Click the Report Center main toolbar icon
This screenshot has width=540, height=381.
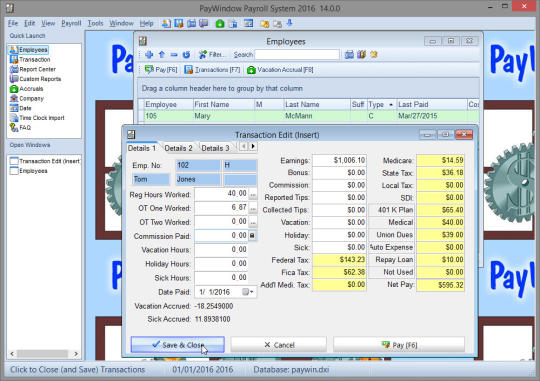click(x=191, y=23)
